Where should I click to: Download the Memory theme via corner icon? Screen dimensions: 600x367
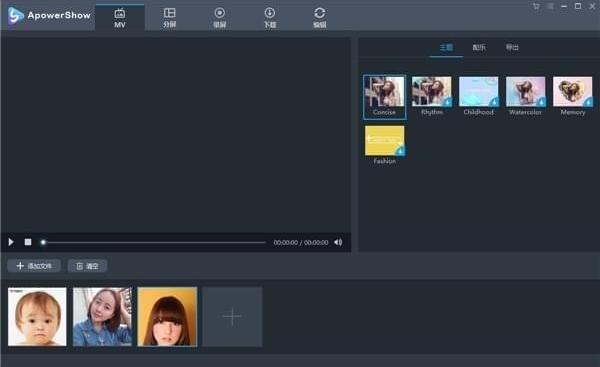588,102
